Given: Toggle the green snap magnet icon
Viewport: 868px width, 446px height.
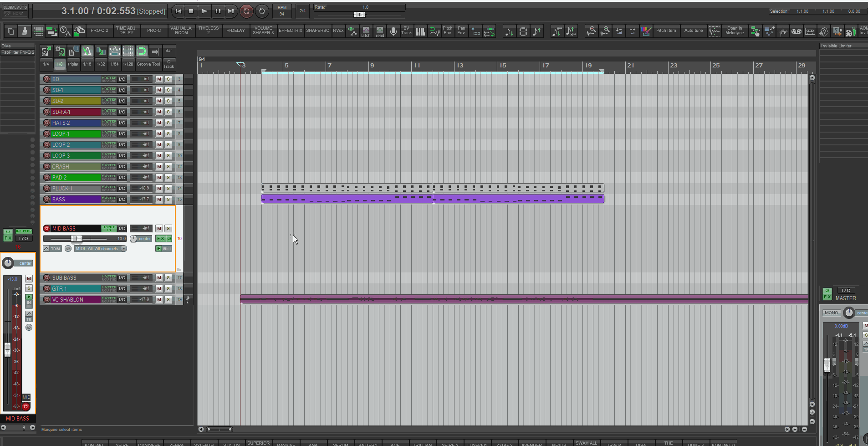Looking at the screenshot, I should click(x=142, y=51).
